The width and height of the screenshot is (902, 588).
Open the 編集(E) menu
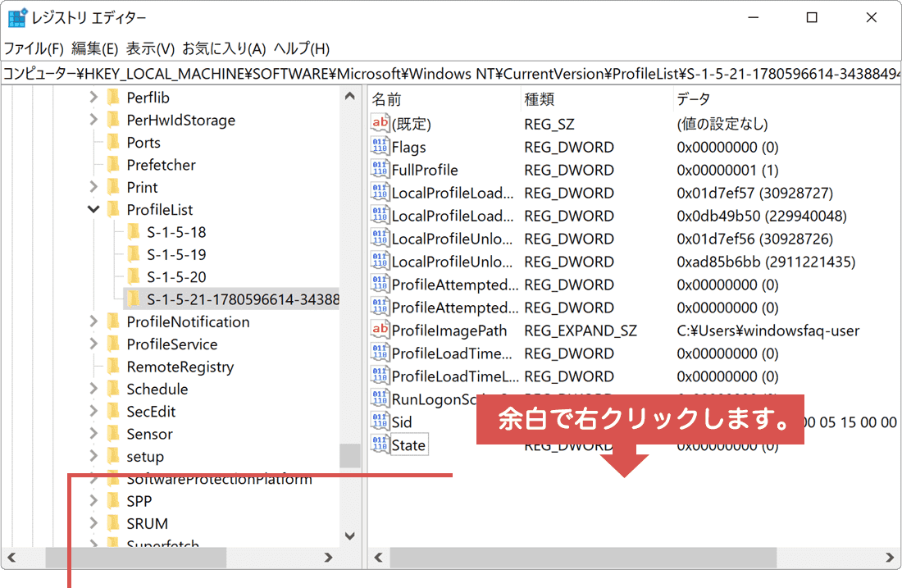coord(95,49)
